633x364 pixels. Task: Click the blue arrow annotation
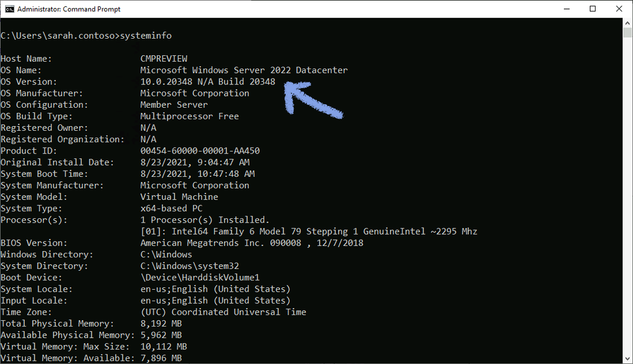(x=313, y=100)
